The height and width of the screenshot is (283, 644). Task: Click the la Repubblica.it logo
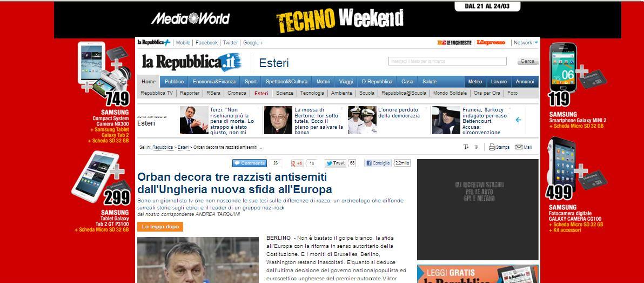191,62
